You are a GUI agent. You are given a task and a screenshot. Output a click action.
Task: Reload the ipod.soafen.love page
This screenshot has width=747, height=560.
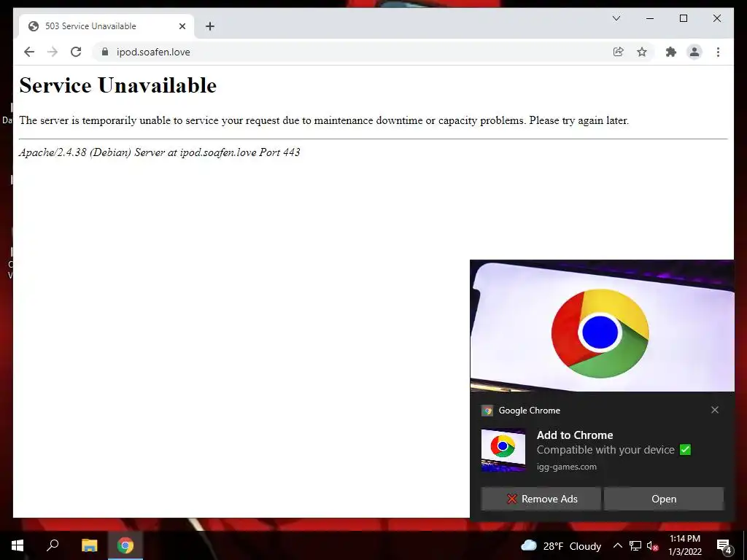[x=76, y=52]
